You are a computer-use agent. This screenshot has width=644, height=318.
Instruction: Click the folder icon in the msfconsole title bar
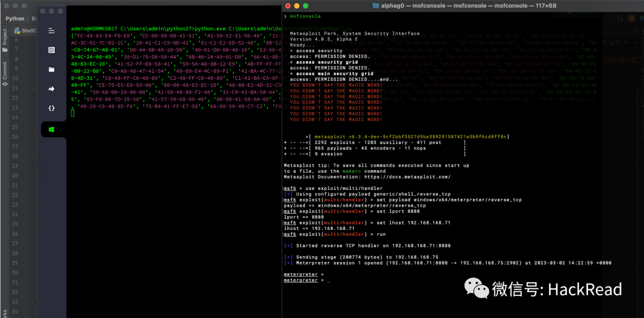pyautogui.click(x=376, y=5)
